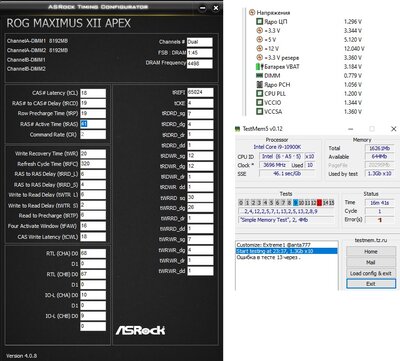Click the Exit button in TestMem5
The image size is (400, 361).
[371, 284]
